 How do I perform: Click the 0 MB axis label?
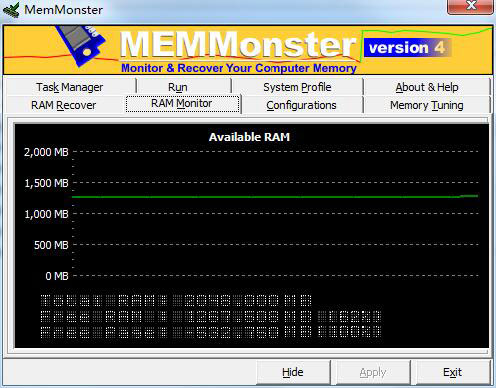57,276
